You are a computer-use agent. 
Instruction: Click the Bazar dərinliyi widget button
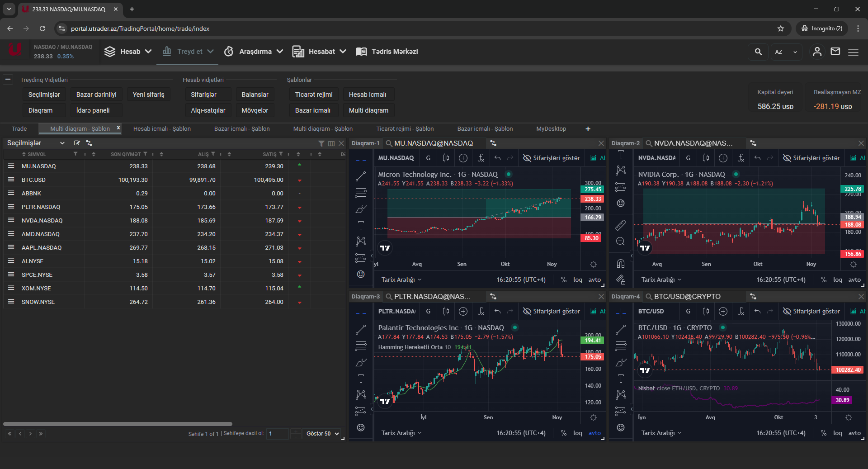[x=96, y=95]
